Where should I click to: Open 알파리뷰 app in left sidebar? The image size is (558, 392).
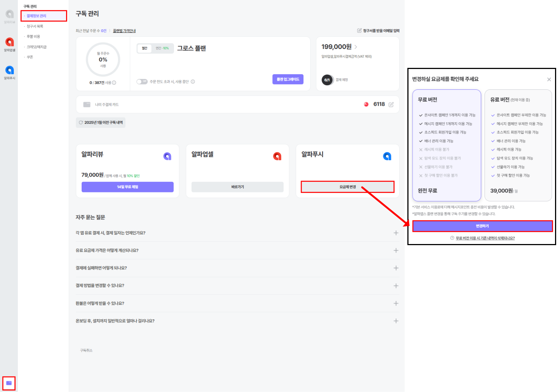pos(10,16)
